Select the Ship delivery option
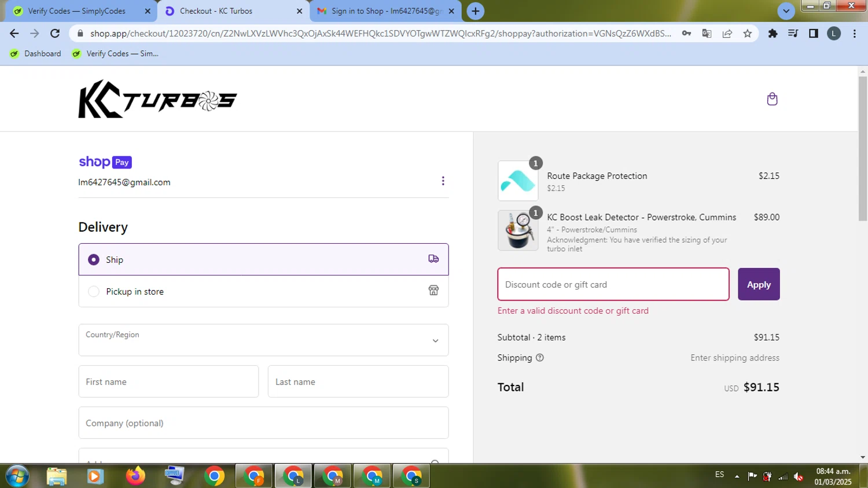This screenshot has height=488, width=868. 263,259
